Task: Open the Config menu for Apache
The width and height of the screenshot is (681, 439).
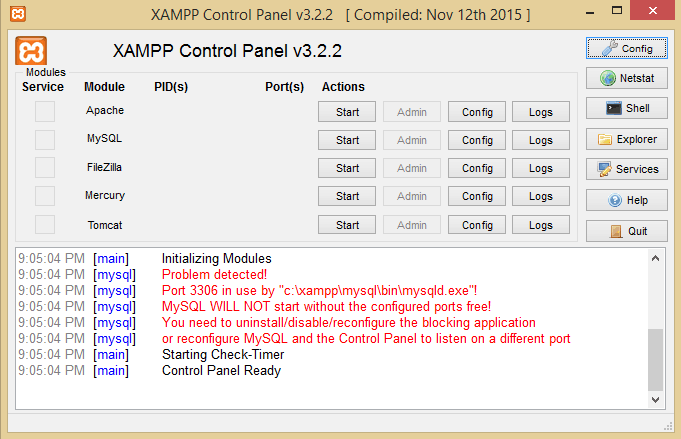Action: pyautogui.click(x=477, y=112)
